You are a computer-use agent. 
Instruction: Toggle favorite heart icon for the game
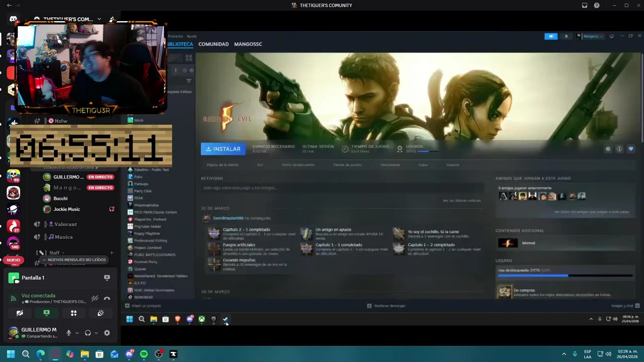coord(631,149)
